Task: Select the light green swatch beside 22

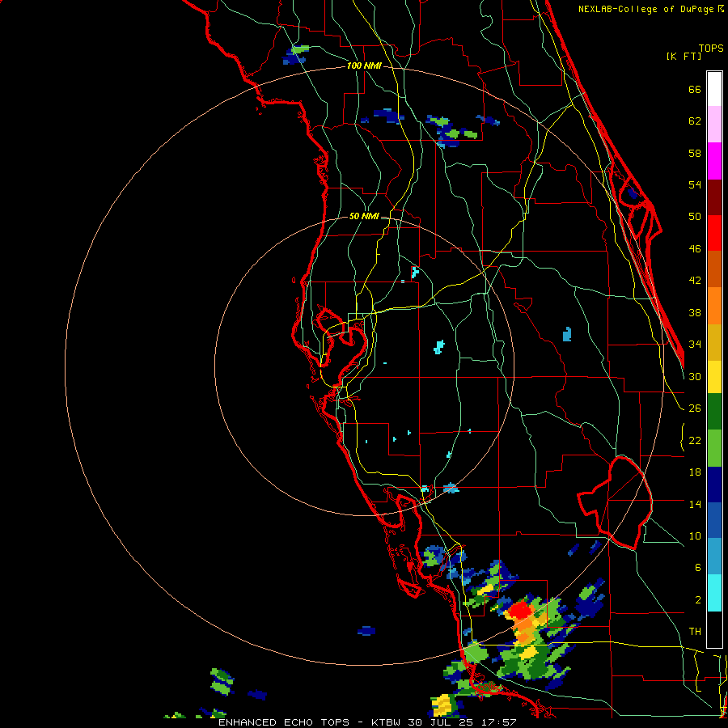Action: point(714,448)
